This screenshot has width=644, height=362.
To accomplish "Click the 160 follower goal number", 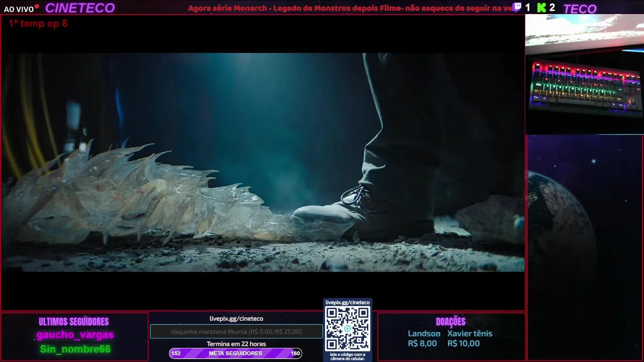I will 295,353.
